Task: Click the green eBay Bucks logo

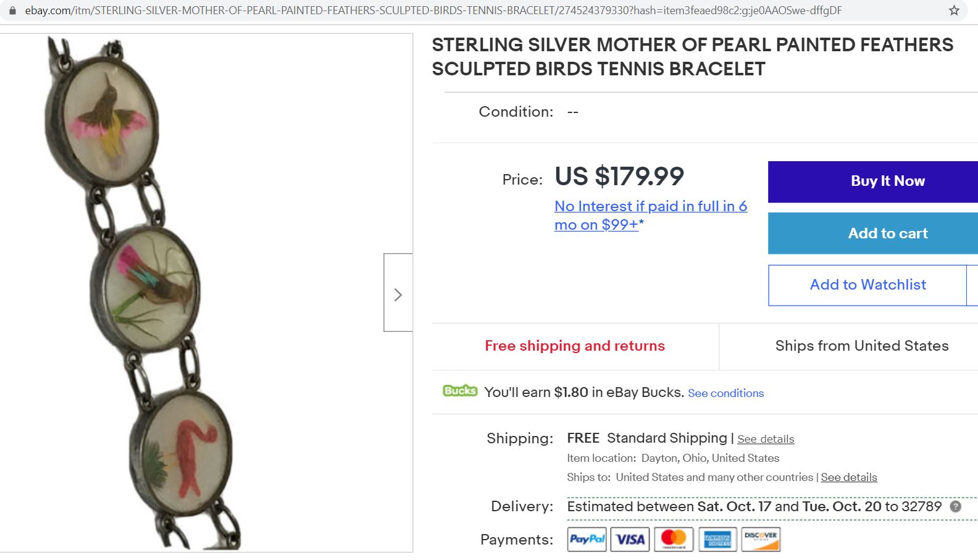Action: [460, 391]
